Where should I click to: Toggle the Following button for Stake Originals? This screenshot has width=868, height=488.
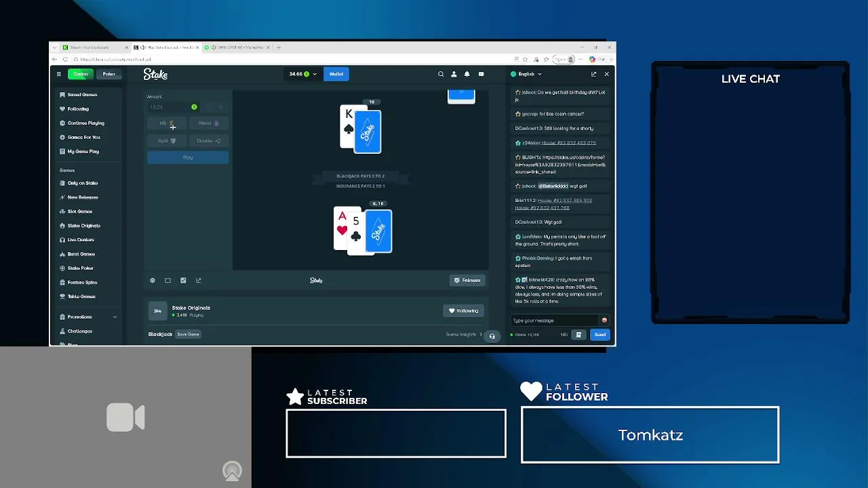click(464, 311)
